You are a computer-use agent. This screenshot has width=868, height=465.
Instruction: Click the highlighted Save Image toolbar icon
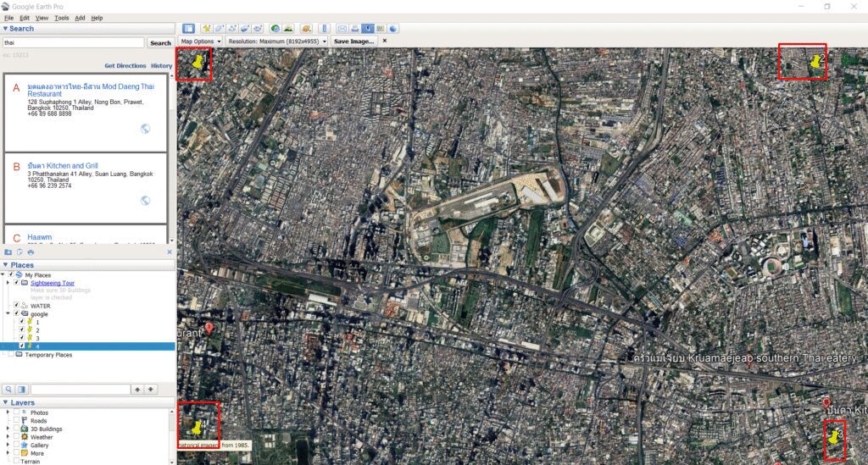point(368,28)
